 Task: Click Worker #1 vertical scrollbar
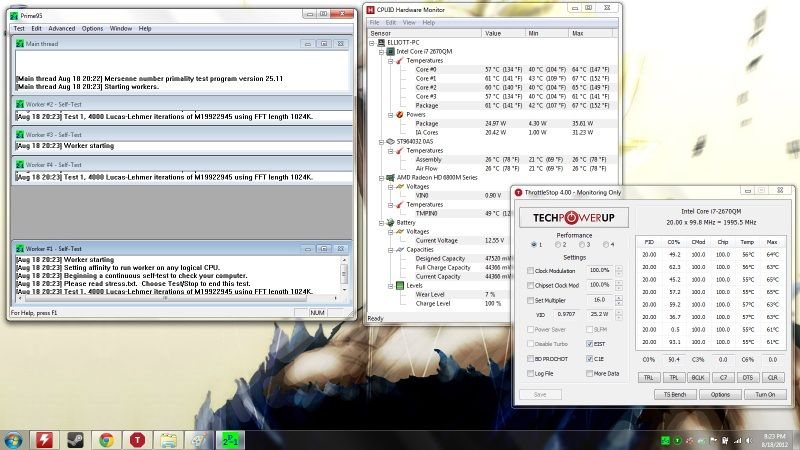click(x=344, y=274)
